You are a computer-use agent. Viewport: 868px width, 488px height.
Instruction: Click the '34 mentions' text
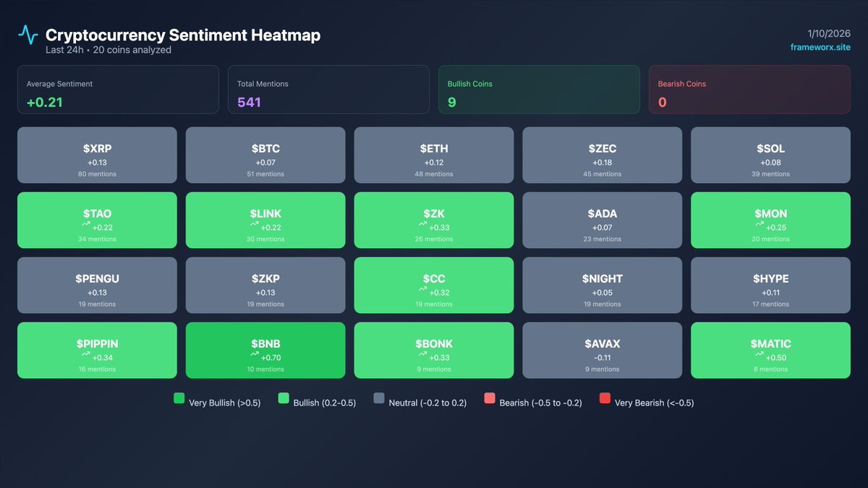[97, 239]
